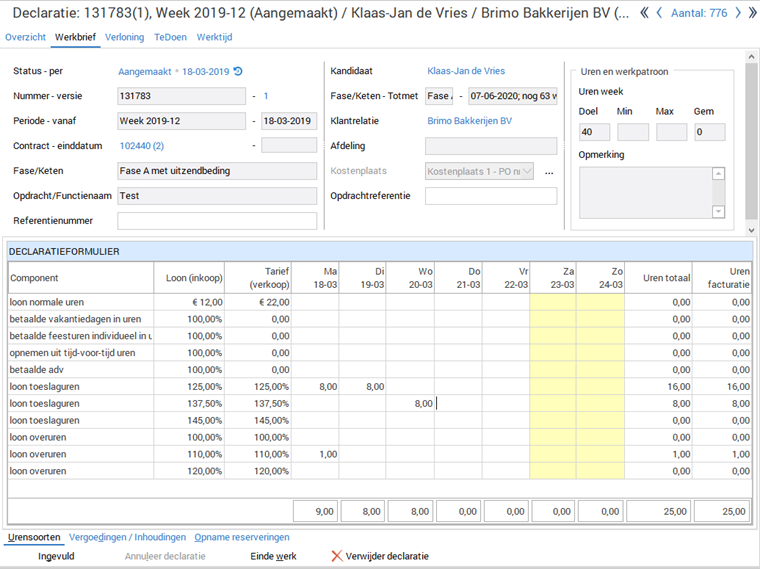
Task: Open candidate link Klaas-Jan de Vries
Action: click(x=466, y=71)
